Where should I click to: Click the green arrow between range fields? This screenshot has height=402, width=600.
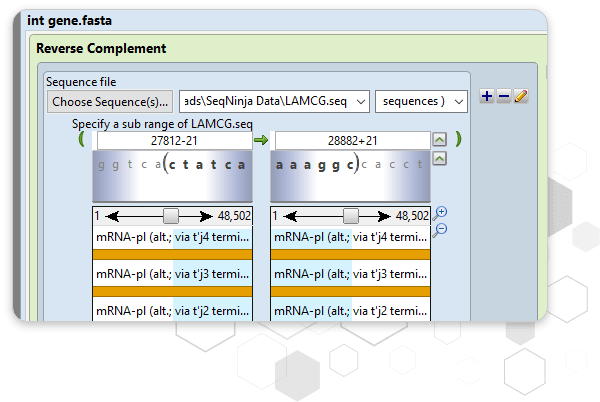(x=261, y=140)
